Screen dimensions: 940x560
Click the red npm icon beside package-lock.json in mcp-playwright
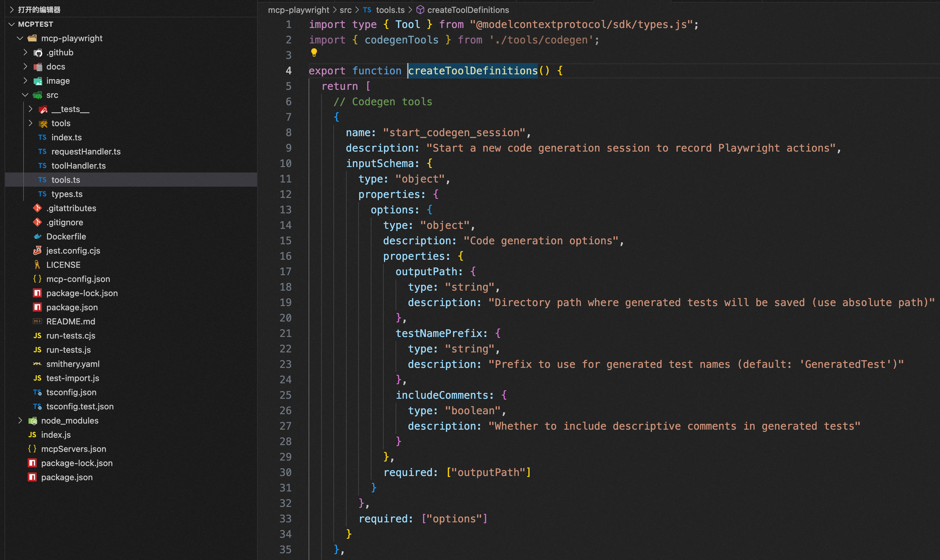pyautogui.click(x=37, y=293)
